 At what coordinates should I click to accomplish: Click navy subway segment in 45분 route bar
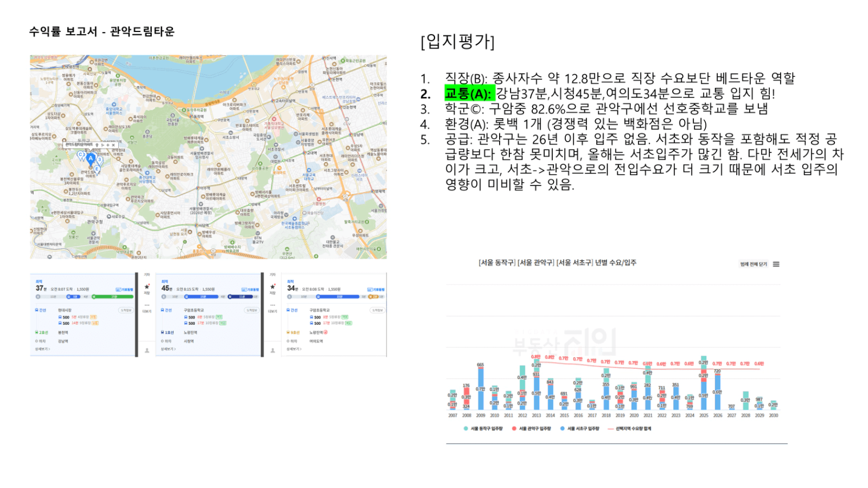tap(242, 297)
